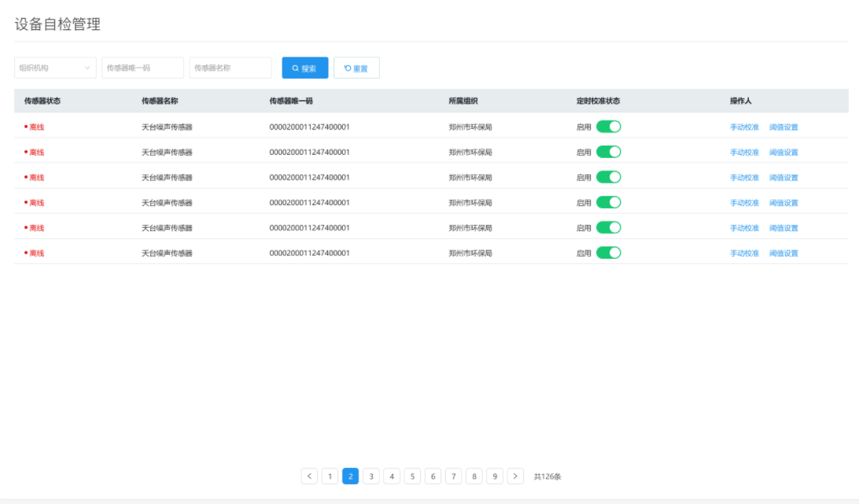Viewport: 859px width, 504px height.
Task: Disable the 启用 switch in third row
Action: [x=608, y=177]
